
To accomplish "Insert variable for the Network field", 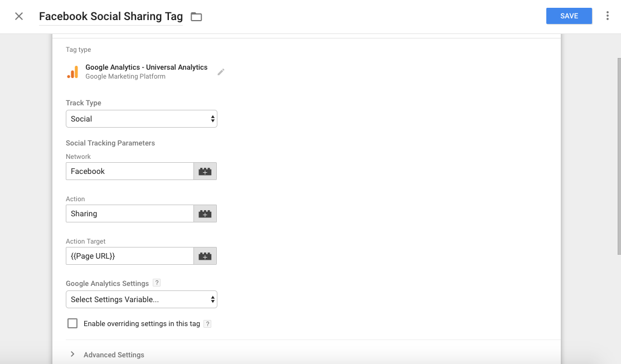I will 205,171.
